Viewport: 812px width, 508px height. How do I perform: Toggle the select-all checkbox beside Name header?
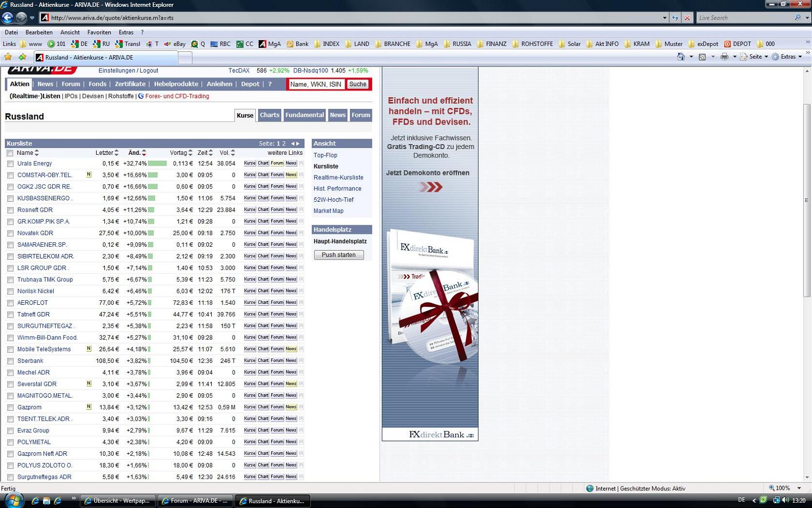coord(10,153)
